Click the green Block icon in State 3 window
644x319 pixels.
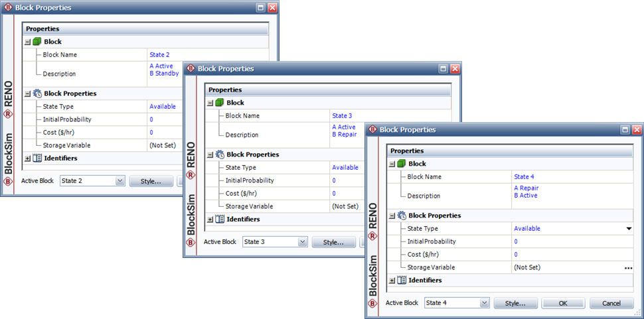[219, 103]
